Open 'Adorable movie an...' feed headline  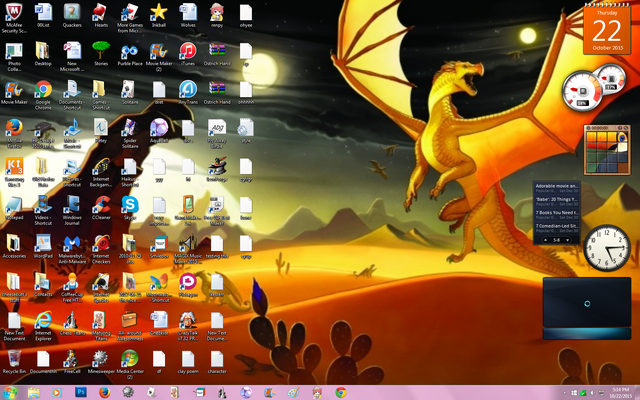click(557, 186)
